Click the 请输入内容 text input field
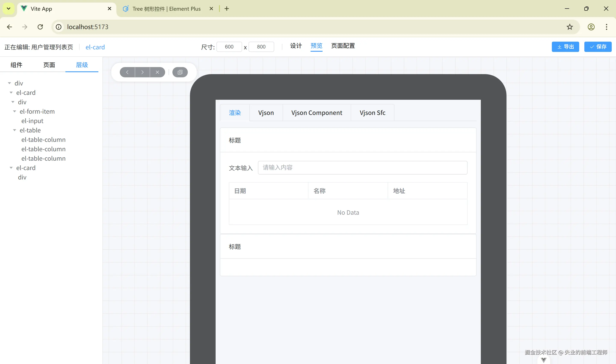The width and height of the screenshot is (616, 364). pos(362,167)
